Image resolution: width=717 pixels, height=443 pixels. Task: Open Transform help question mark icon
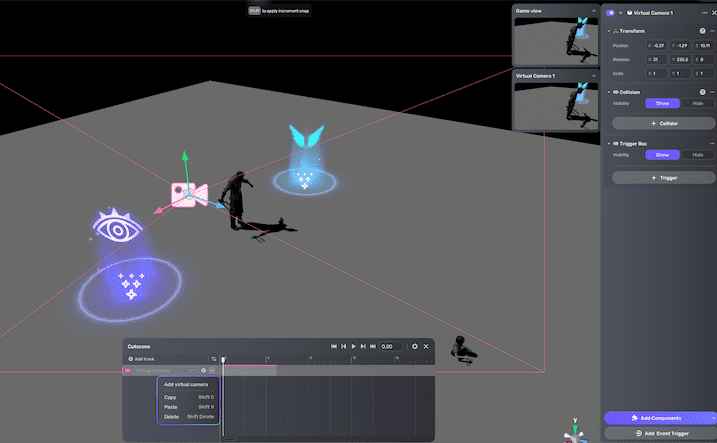tap(703, 31)
